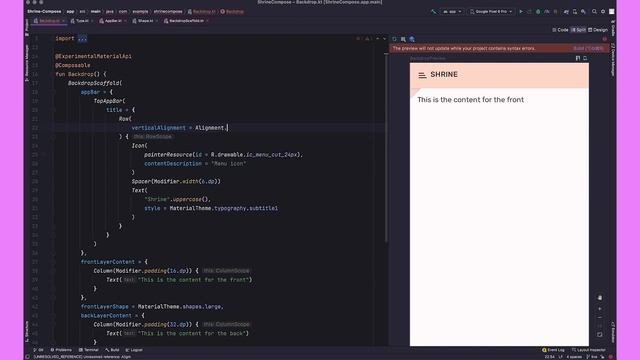This screenshot has height=360, width=640.
Task: Open IDE Settings gear icon in toolbar
Action: pos(603,12)
